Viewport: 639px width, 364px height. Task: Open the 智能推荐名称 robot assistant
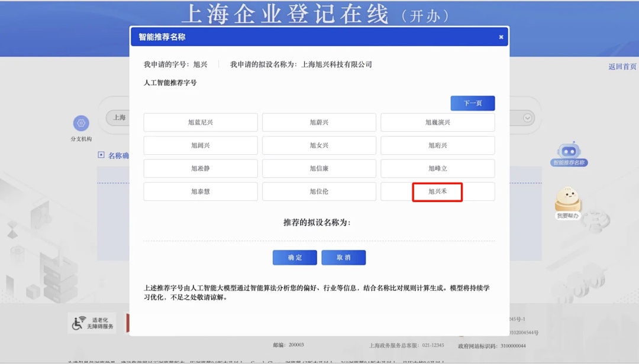click(x=569, y=152)
